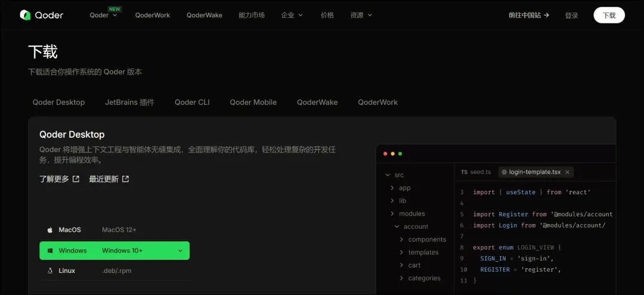This screenshot has width=644, height=295.
Task: Click the Qoder logo icon
Action: [25, 15]
